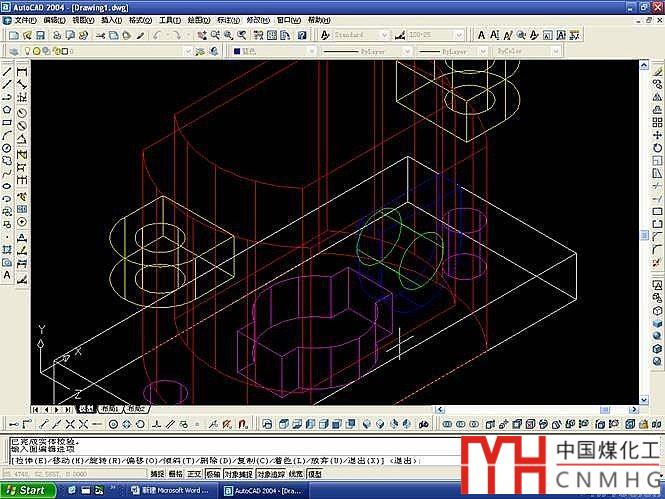Click the Snap to Intersection osnap icon
Screen dimensions: 665x499
tap(70, 424)
